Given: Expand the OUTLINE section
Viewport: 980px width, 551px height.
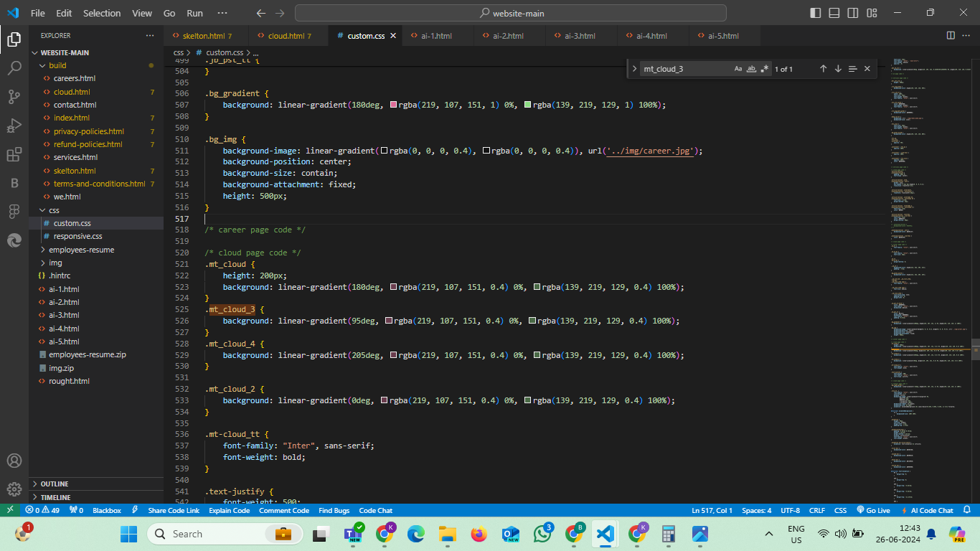Looking at the screenshot, I should pyautogui.click(x=55, y=484).
